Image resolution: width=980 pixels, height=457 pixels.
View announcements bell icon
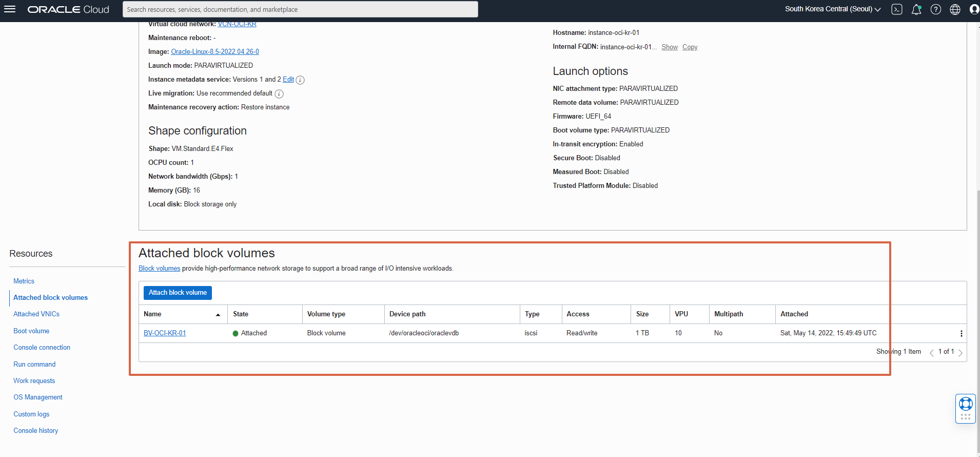point(916,9)
